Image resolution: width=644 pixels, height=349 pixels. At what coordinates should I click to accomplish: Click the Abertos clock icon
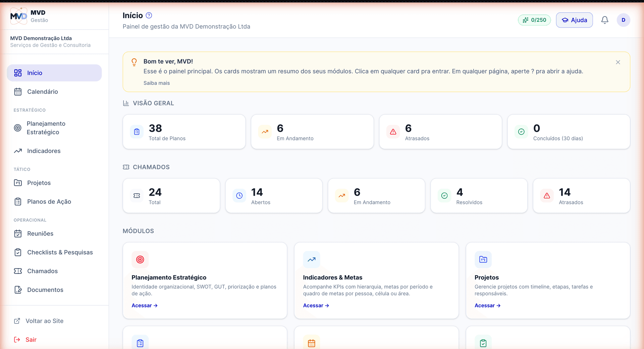[x=239, y=196]
